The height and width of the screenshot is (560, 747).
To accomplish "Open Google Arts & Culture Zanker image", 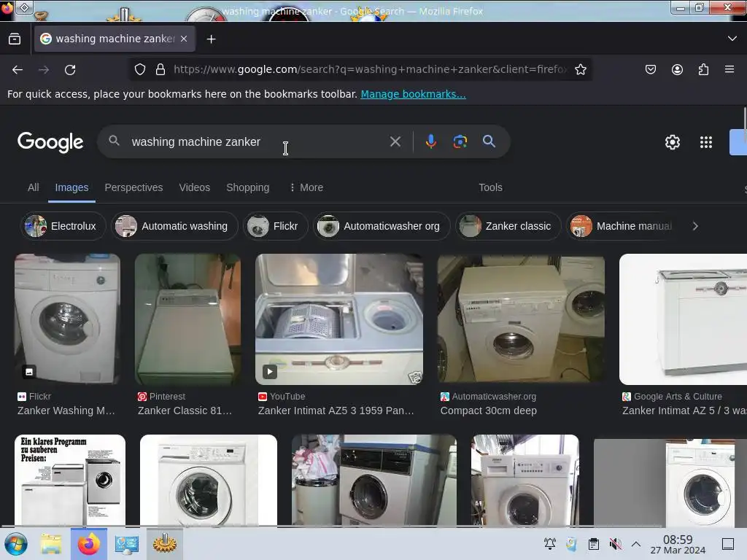I will click(x=683, y=319).
